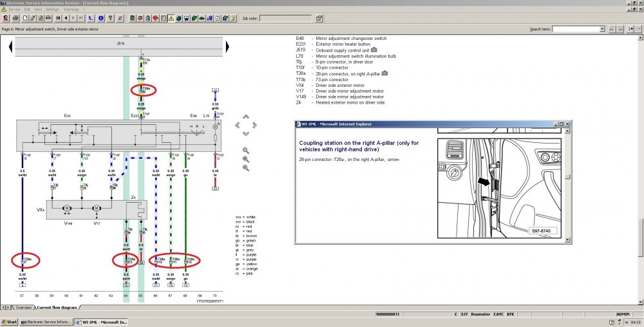Pan the diagram left with left chevron
The width and height of the screenshot is (644, 327).
tap(238, 125)
